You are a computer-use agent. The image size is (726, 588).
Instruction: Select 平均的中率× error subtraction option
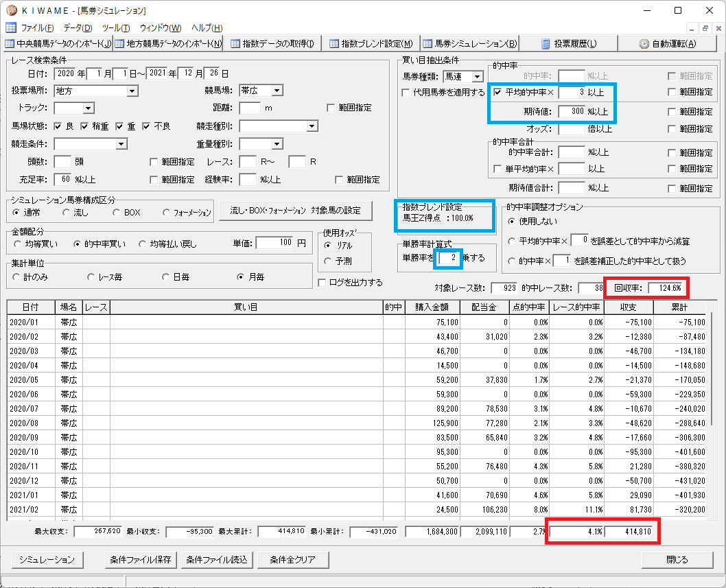[x=512, y=242]
